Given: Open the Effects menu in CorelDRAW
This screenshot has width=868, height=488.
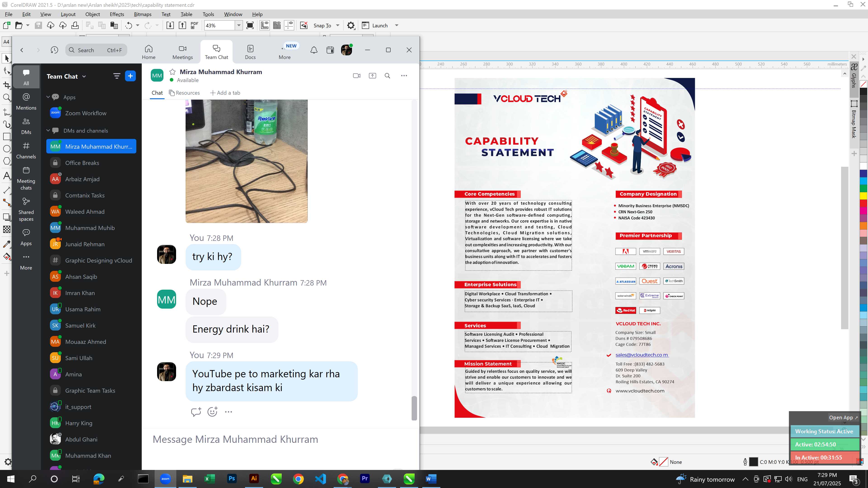Looking at the screenshot, I should [117, 14].
